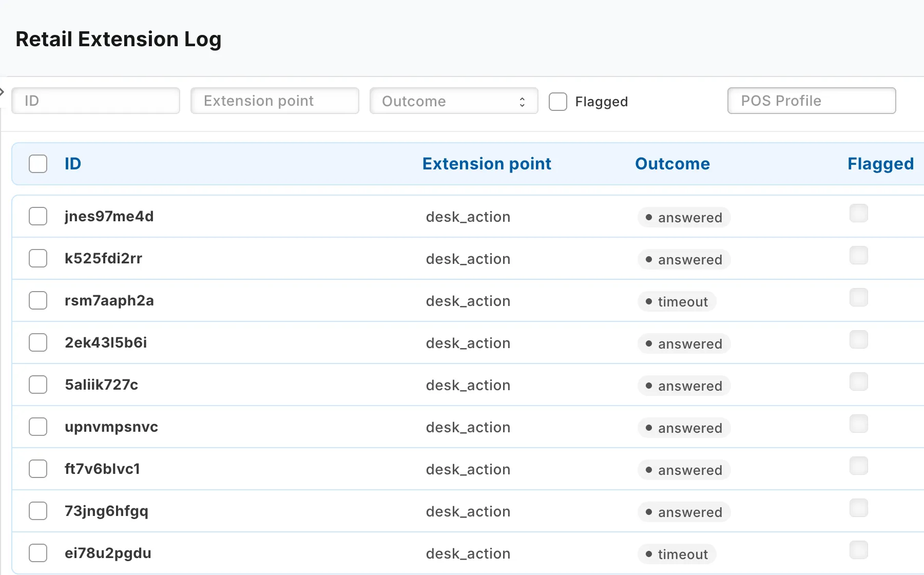Tick the Flagged filter checkbox
Screen dimensions: 924x575
point(558,102)
